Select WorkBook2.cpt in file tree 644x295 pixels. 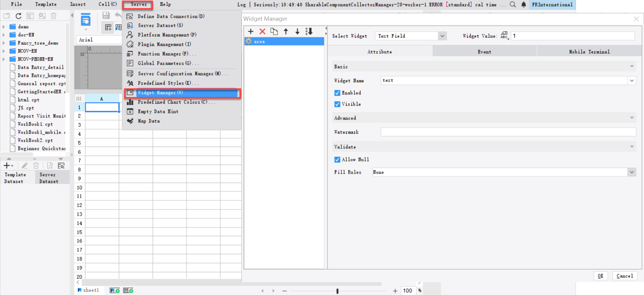35,140
